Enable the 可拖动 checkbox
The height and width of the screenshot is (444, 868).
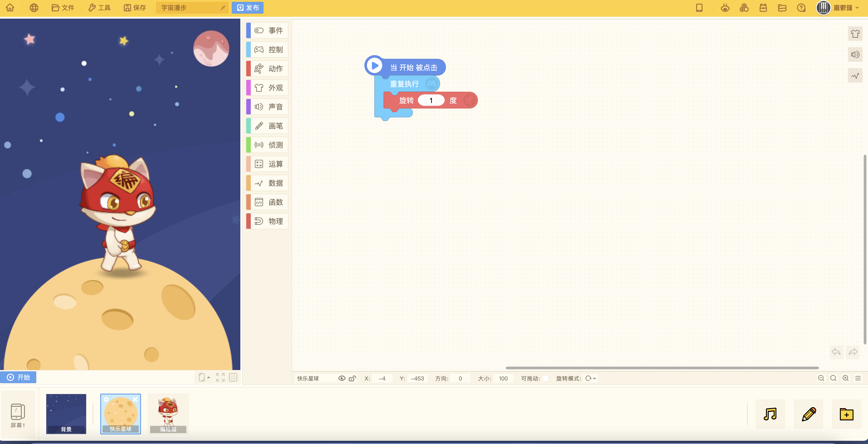point(546,378)
